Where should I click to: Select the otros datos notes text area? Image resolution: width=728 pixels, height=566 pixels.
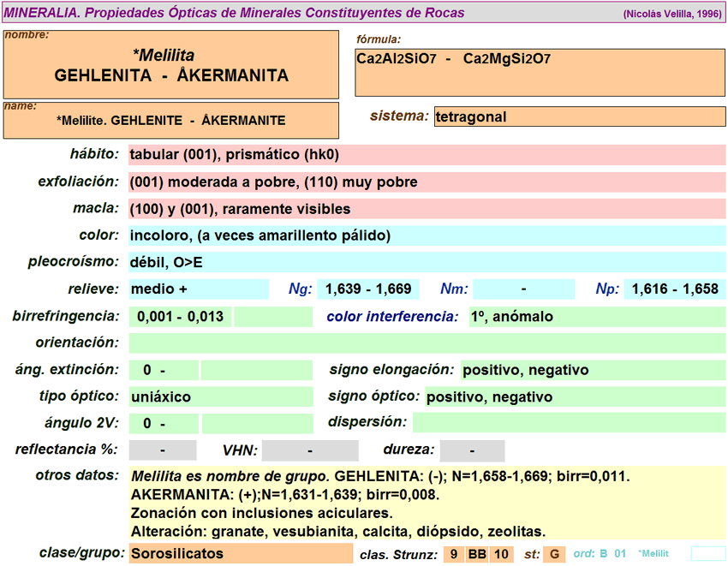point(427,503)
